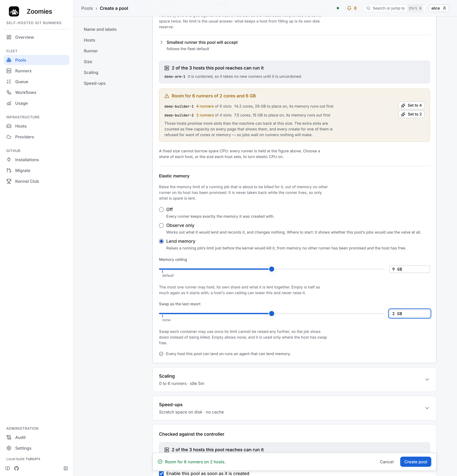The image size is (457, 476).
Task: Click the Workflows icon in sidebar
Action: (9, 93)
